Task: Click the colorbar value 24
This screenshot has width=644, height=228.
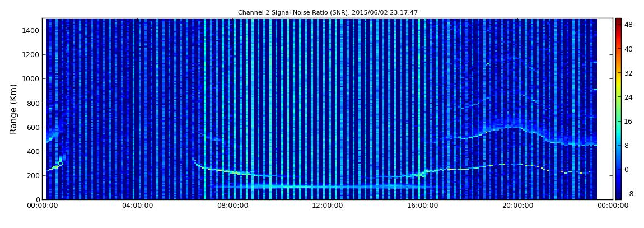Action: click(x=628, y=97)
